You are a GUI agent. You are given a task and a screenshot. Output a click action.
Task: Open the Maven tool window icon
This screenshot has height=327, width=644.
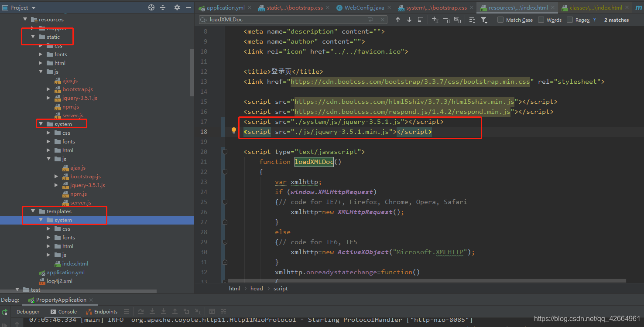click(639, 8)
